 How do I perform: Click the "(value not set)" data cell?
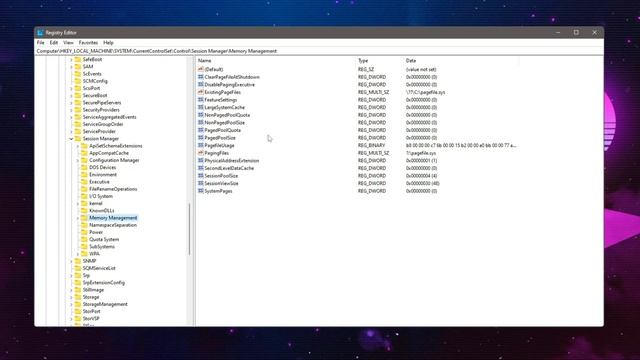[x=421, y=69]
